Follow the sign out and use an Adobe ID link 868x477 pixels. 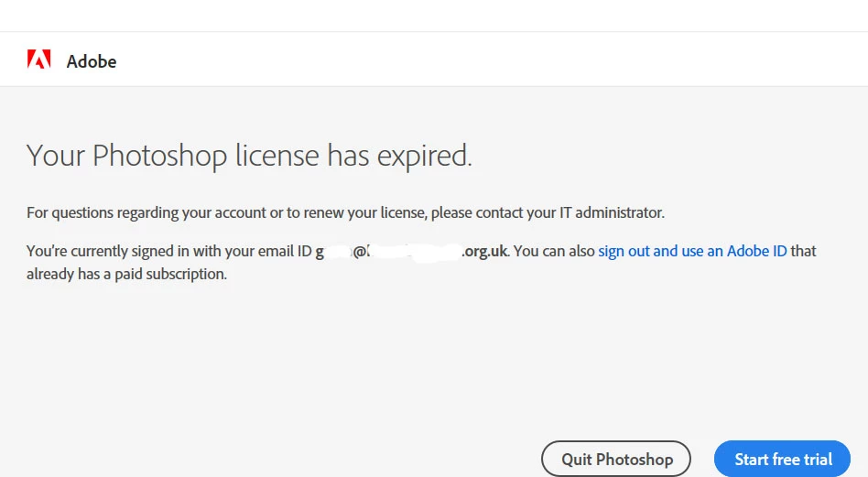click(x=692, y=251)
